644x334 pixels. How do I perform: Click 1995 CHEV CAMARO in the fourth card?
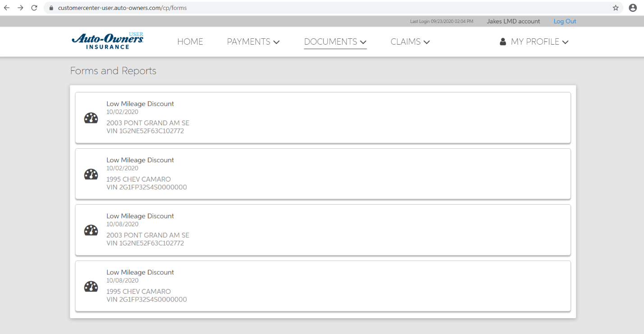138,291
